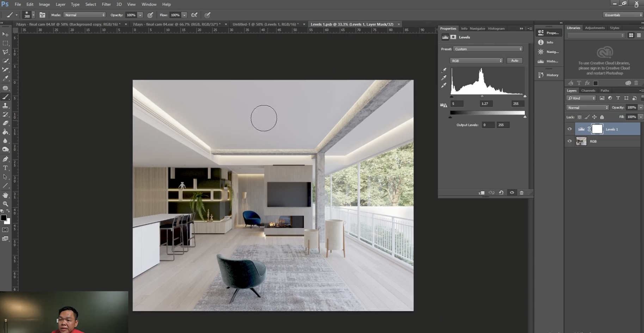The width and height of the screenshot is (644, 333).
Task: Delete the adjustment with the Properties trash icon
Action: (x=522, y=193)
